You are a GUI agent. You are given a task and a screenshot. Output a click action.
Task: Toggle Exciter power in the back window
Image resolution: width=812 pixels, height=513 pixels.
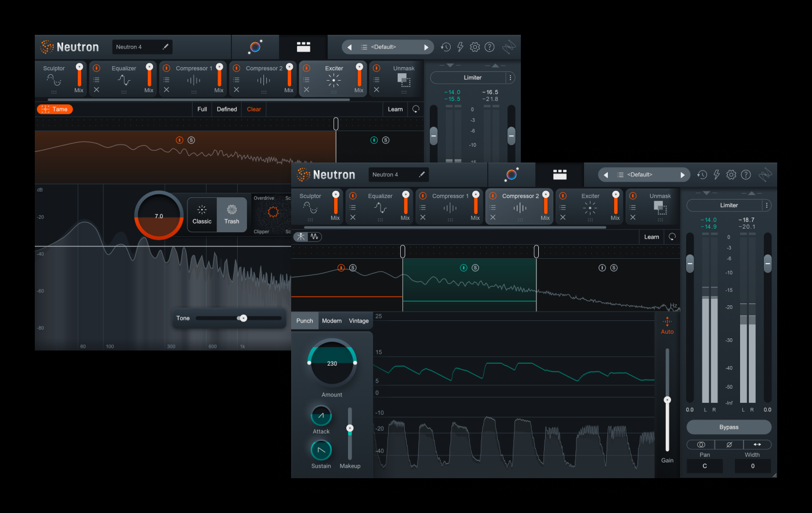[x=306, y=68]
